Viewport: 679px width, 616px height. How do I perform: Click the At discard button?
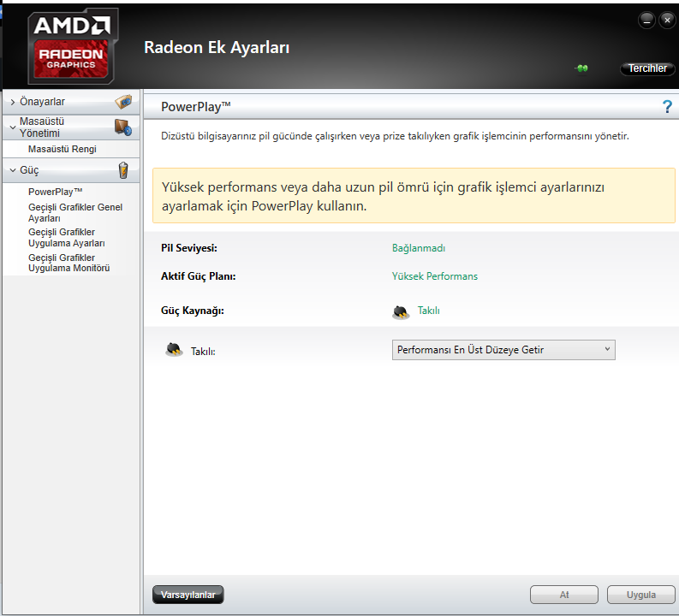pyautogui.click(x=563, y=595)
